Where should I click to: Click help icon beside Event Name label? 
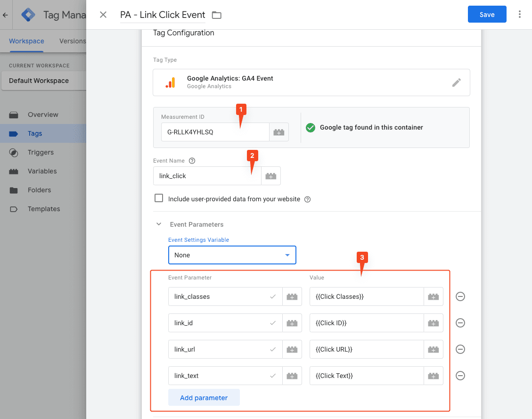(x=192, y=161)
